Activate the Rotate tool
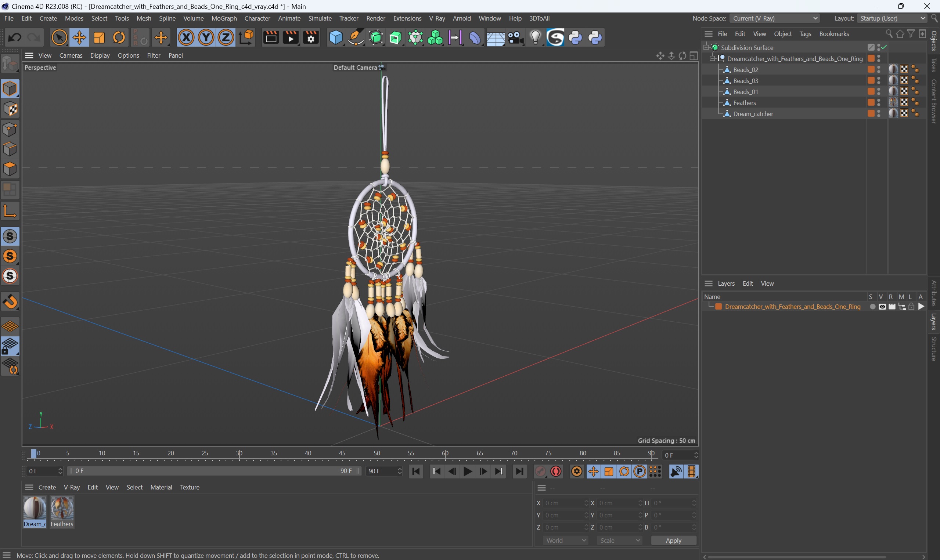 tap(119, 38)
